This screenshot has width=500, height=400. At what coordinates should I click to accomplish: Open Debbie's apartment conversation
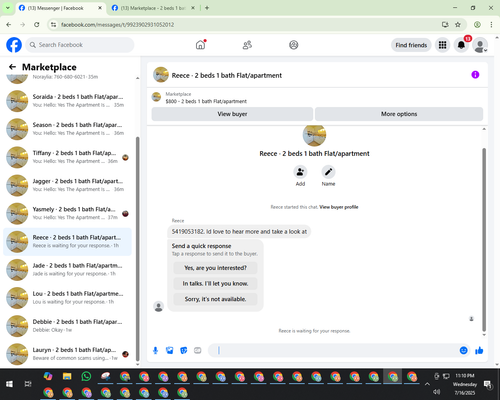tap(67, 326)
